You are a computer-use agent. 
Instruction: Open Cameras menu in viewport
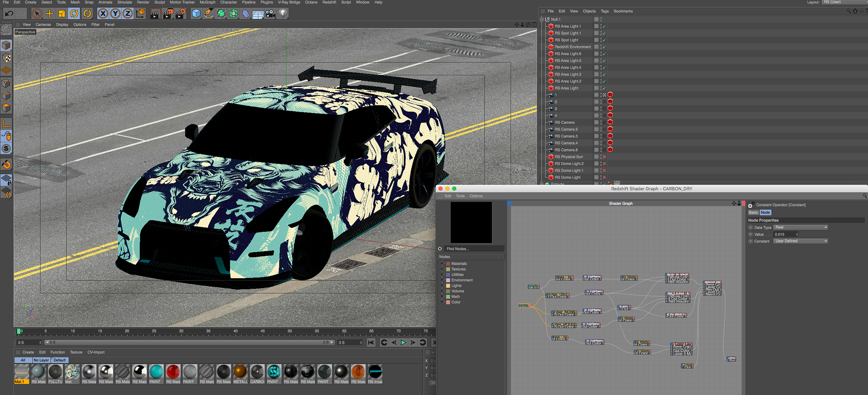pos(43,24)
